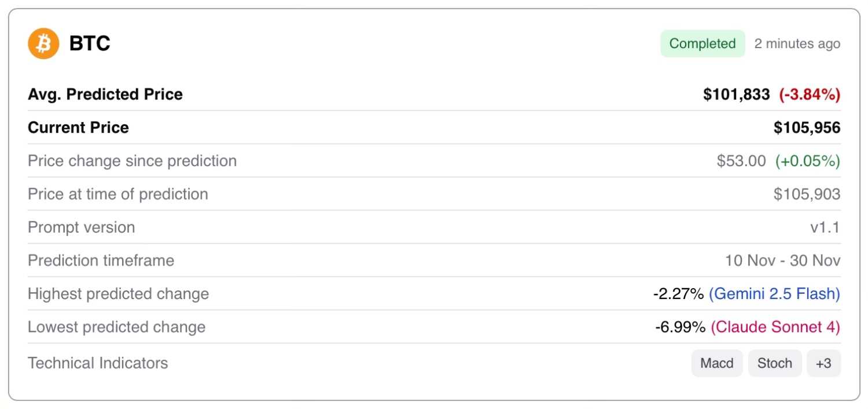
Task: Click the -2.27% highest predicted change
Action: [x=678, y=294]
